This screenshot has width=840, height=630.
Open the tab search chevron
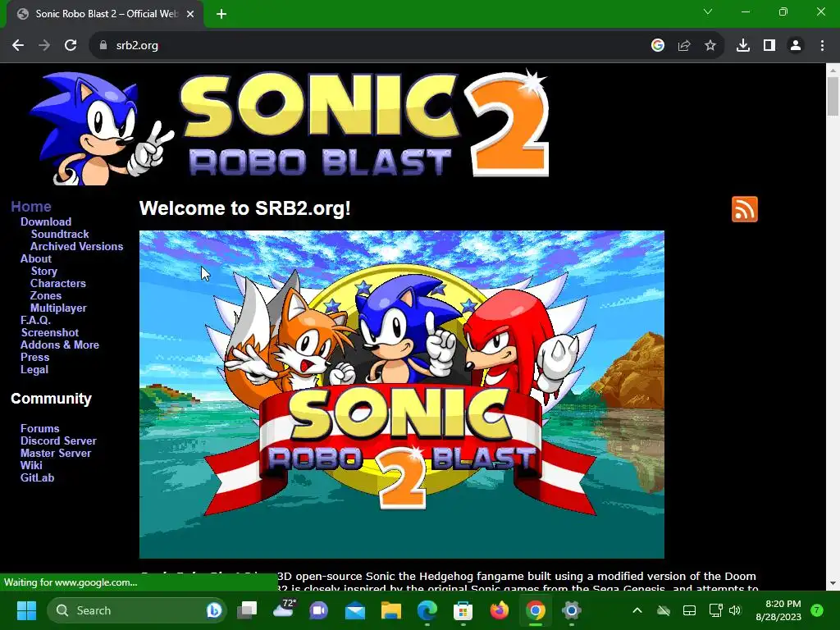point(708,11)
